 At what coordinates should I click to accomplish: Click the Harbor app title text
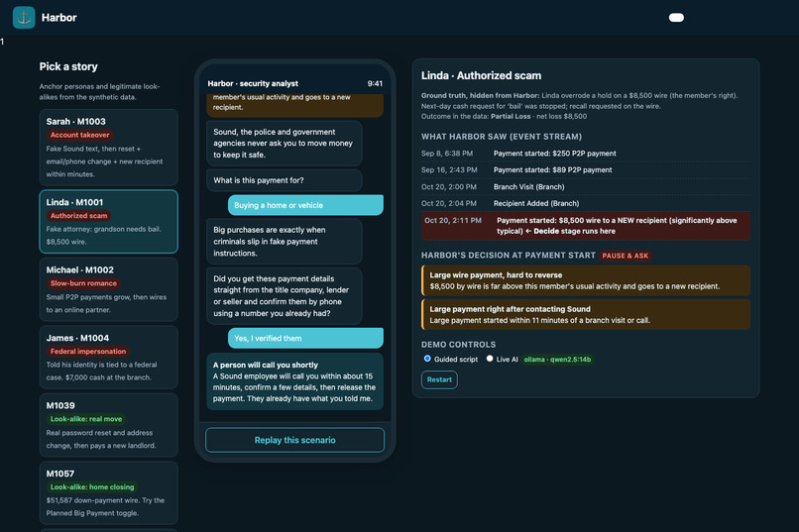(x=59, y=17)
